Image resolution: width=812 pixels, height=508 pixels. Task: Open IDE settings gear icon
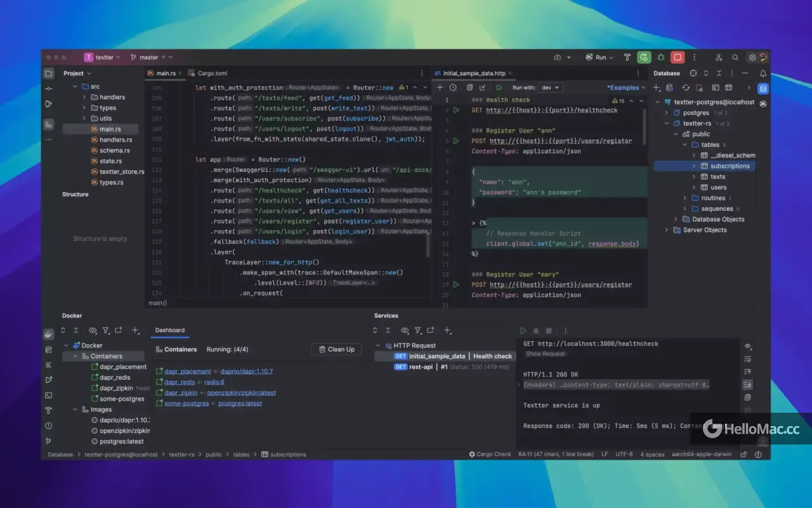click(752, 57)
